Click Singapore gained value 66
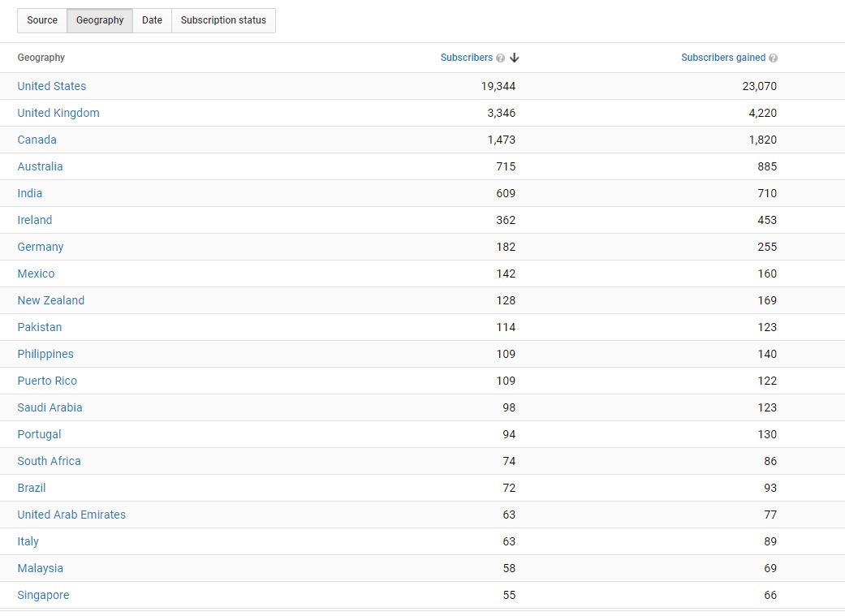845x616 pixels. point(770,595)
